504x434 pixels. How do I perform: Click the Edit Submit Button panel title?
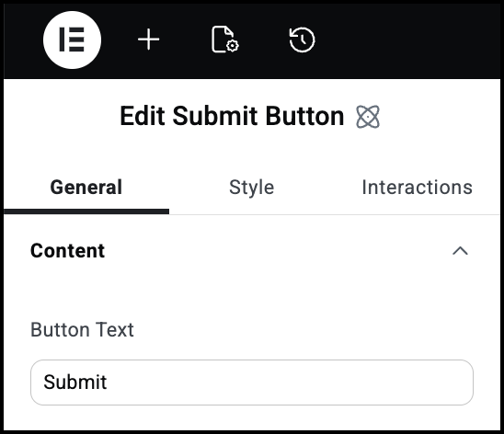pos(232,116)
